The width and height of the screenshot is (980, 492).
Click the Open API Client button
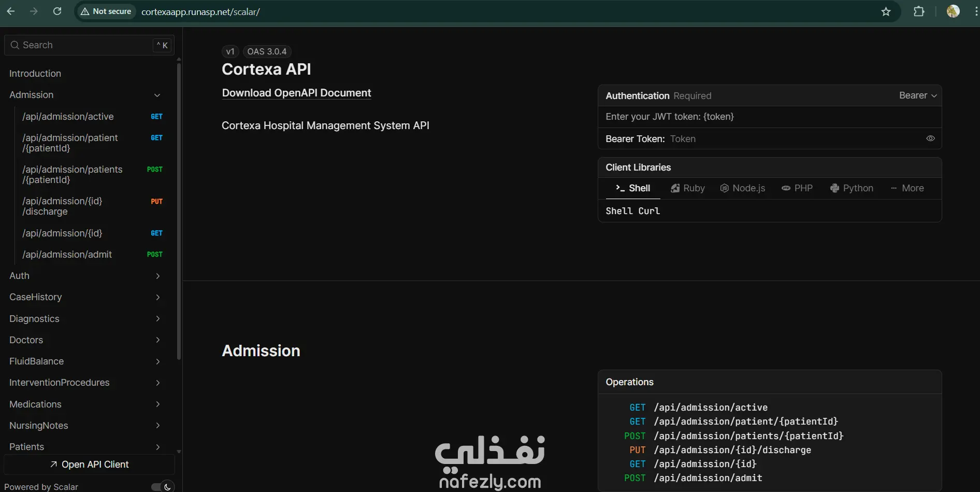[x=89, y=465]
